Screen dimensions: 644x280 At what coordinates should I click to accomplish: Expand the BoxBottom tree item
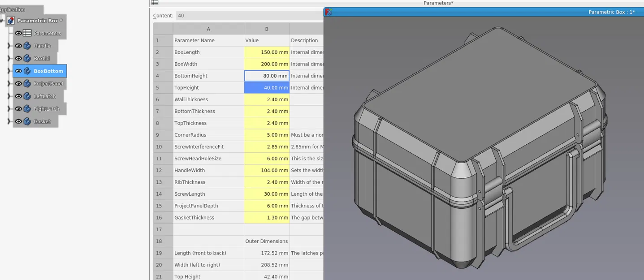coord(10,71)
